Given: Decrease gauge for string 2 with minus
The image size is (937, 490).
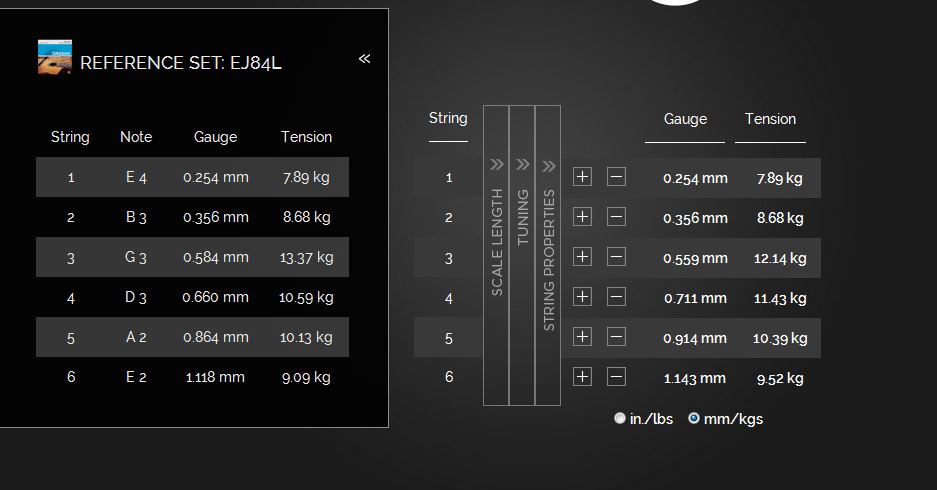Looking at the screenshot, I should tap(616, 216).
